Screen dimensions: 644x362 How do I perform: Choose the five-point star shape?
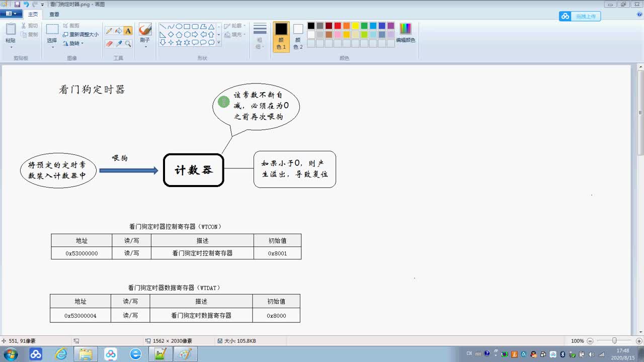(179, 43)
